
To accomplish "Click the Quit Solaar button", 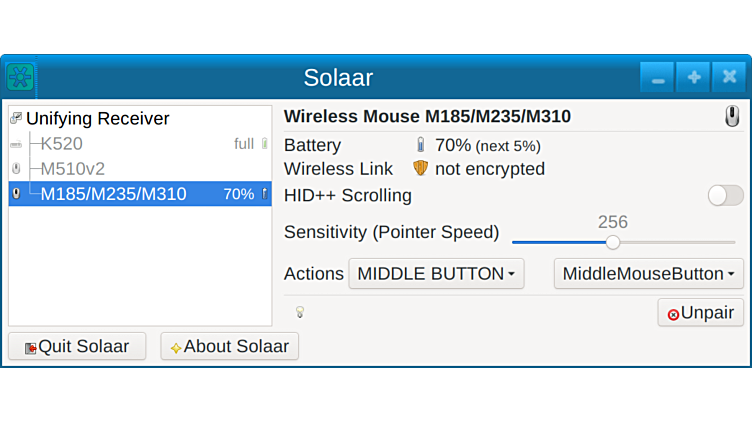I will 77,347.
